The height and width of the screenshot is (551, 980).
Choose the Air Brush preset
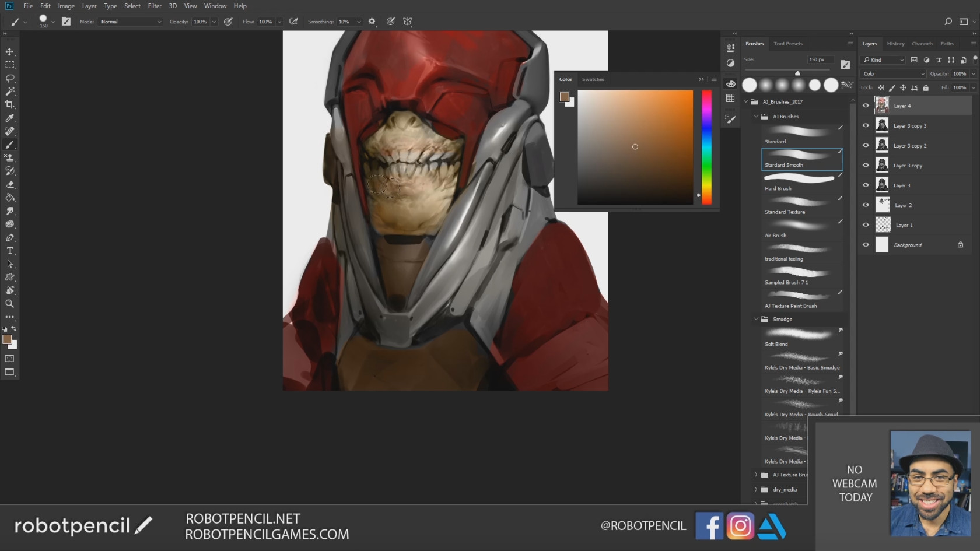[x=803, y=229]
